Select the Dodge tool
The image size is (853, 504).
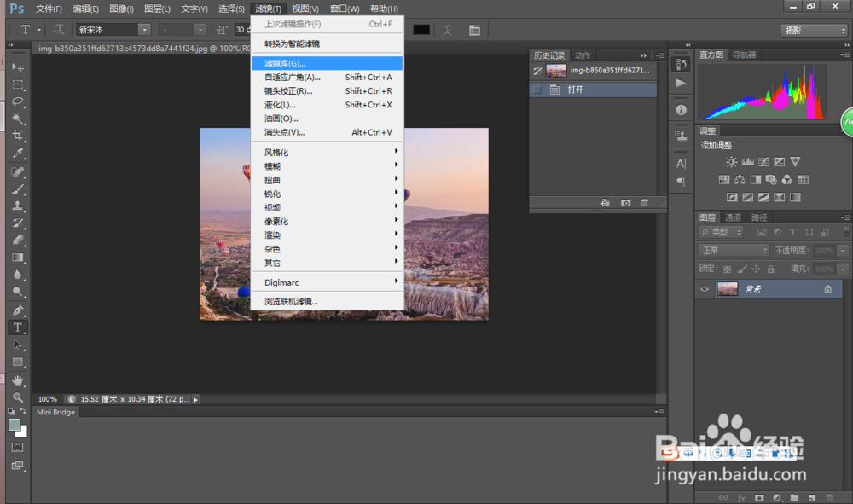[x=17, y=292]
